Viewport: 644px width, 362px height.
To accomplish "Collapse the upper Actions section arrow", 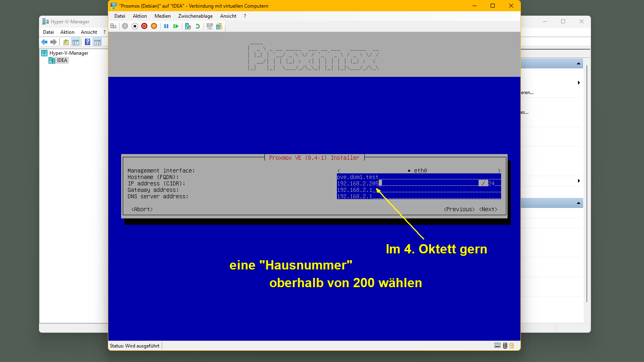I will (x=578, y=64).
